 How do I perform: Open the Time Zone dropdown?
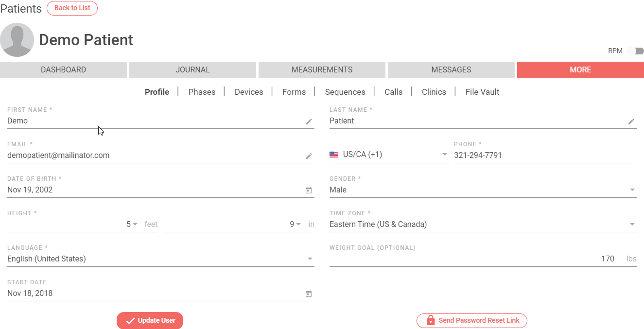[483, 224]
